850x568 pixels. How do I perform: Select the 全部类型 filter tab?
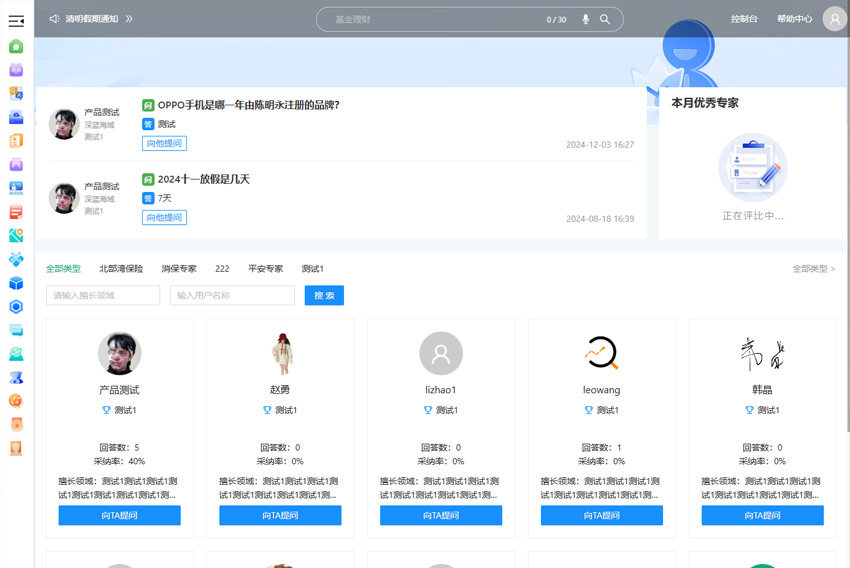click(x=63, y=269)
